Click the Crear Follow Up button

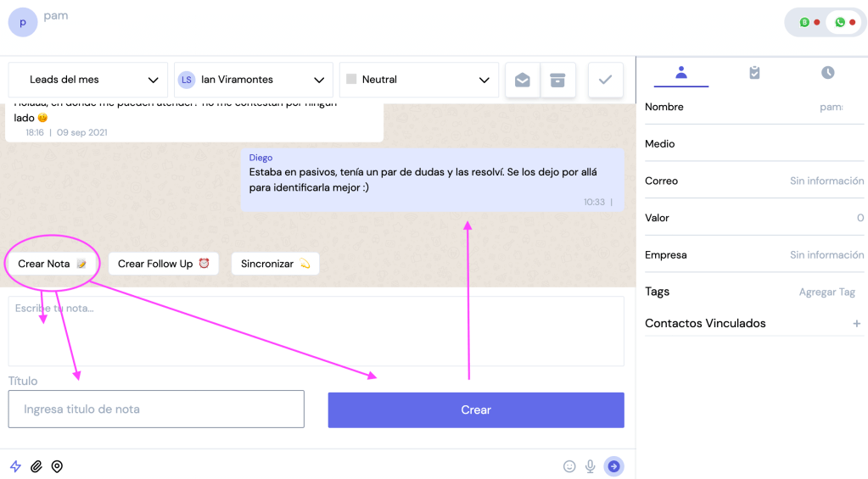pyautogui.click(x=163, y=264)
